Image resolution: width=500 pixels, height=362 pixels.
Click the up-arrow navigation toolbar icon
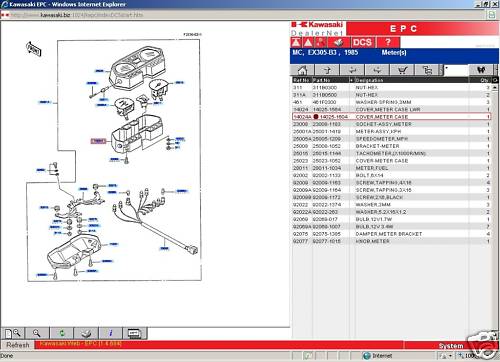pyautogui.click(x=327, y=70)
